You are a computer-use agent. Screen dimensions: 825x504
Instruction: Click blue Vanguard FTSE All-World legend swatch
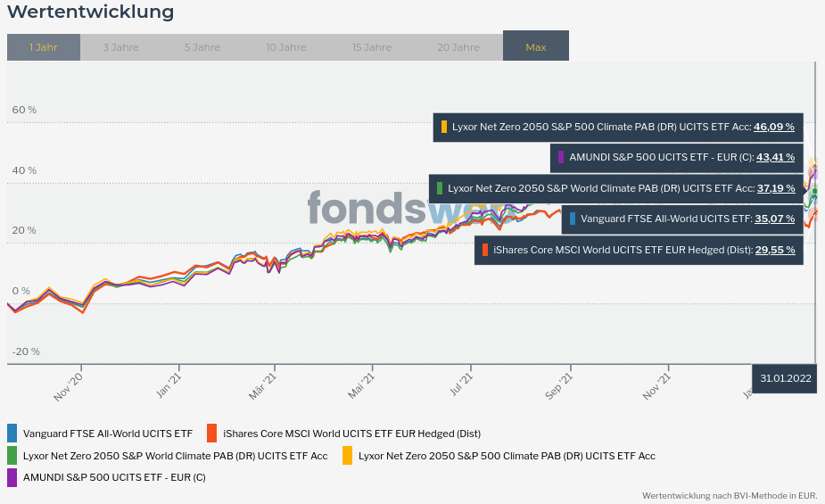click(x=12, y=434)
